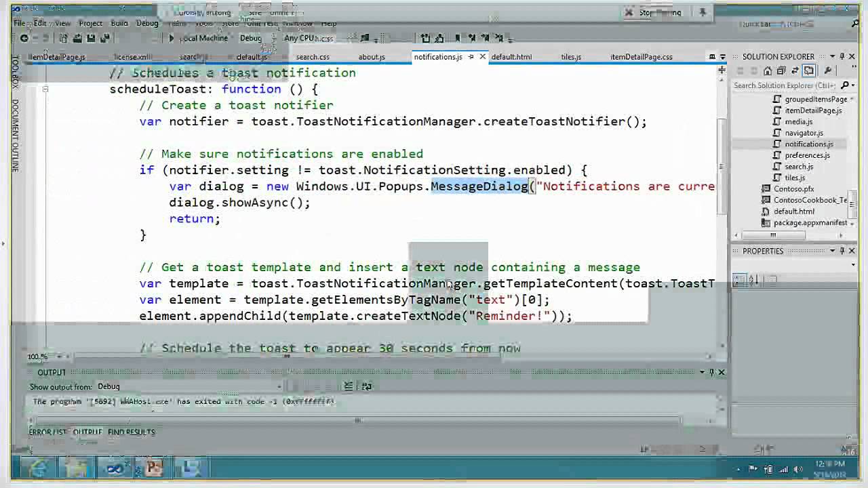Screen dimensions: 868x488
Task: Toggle Show All Files in Solution Explorer toolbar
Action: 808,70
